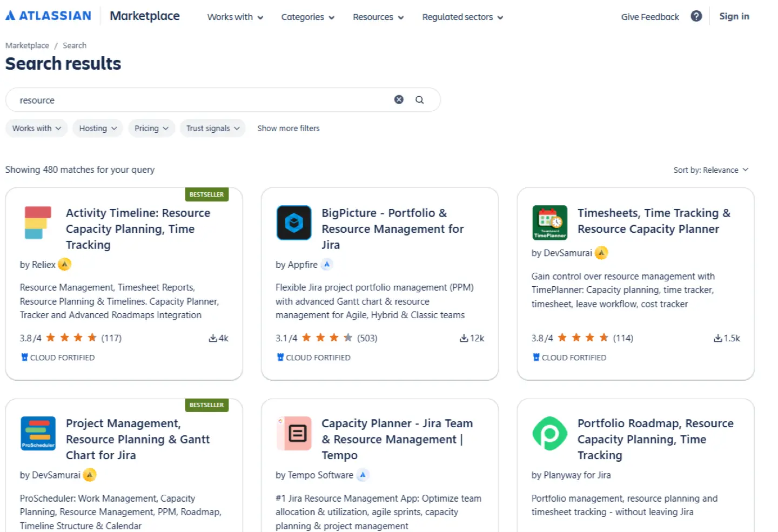Open the Atlassian logo home link
The image size is (778, 532).
point(48,16)
